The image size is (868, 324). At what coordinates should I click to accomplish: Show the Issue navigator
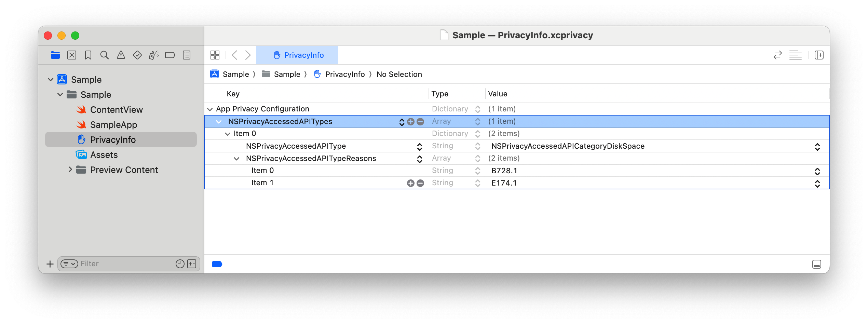(121, 55)
